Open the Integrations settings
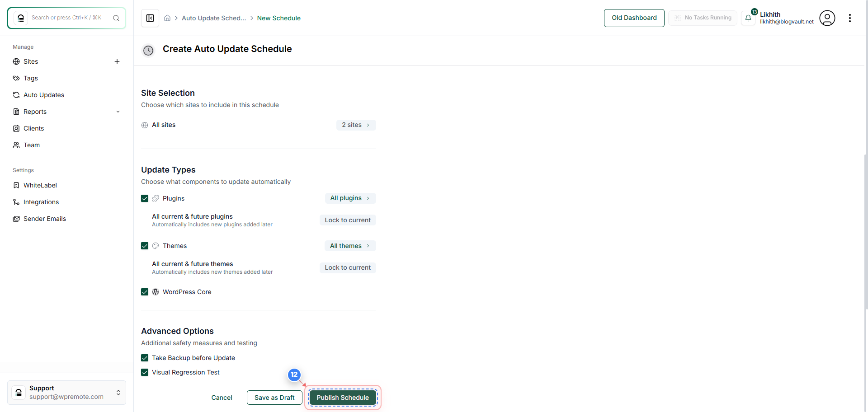Screen dimensions: 868x412 point(41,202)
